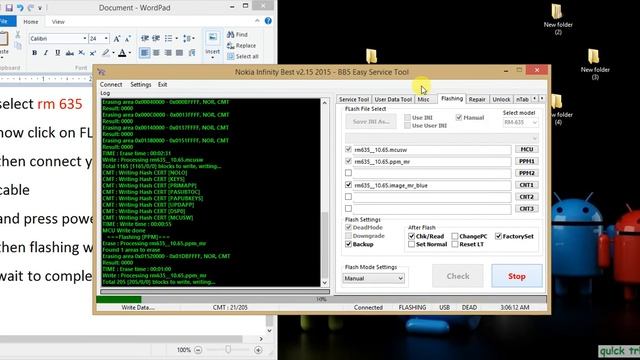Tick the CNT3 row checkbox

pos(348,209)
